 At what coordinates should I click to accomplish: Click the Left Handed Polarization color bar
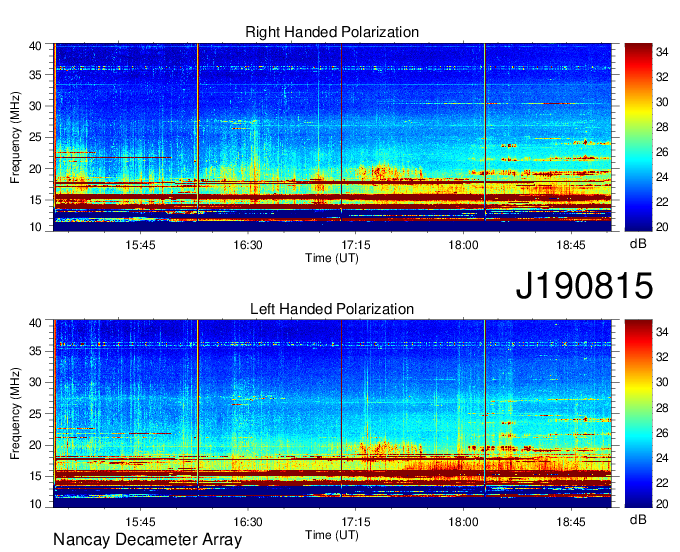638,414
